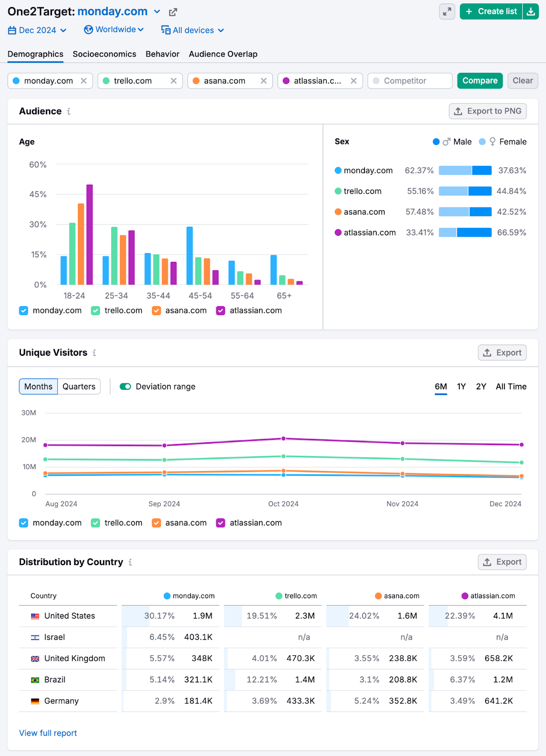Remove asana.com competitor with X icon
546x756 pixels.
click(263, 81)
